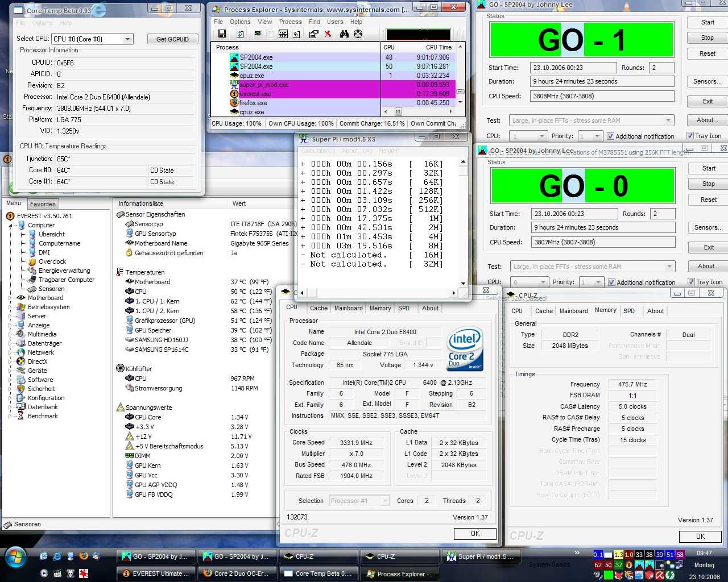Viewport: 728px width, 582px height.
Task: Click Sensoren item in EVEREST tree
Action: (x=51, y=289)
